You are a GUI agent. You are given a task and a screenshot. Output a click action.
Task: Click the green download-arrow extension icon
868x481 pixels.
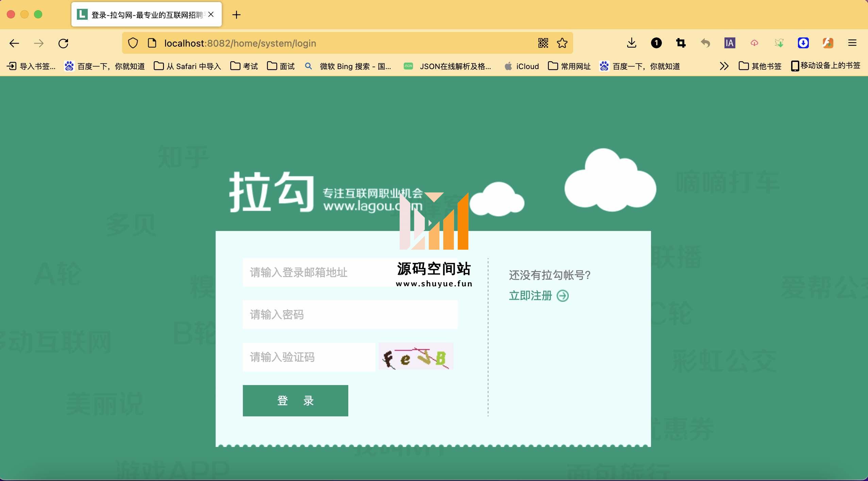779,43
